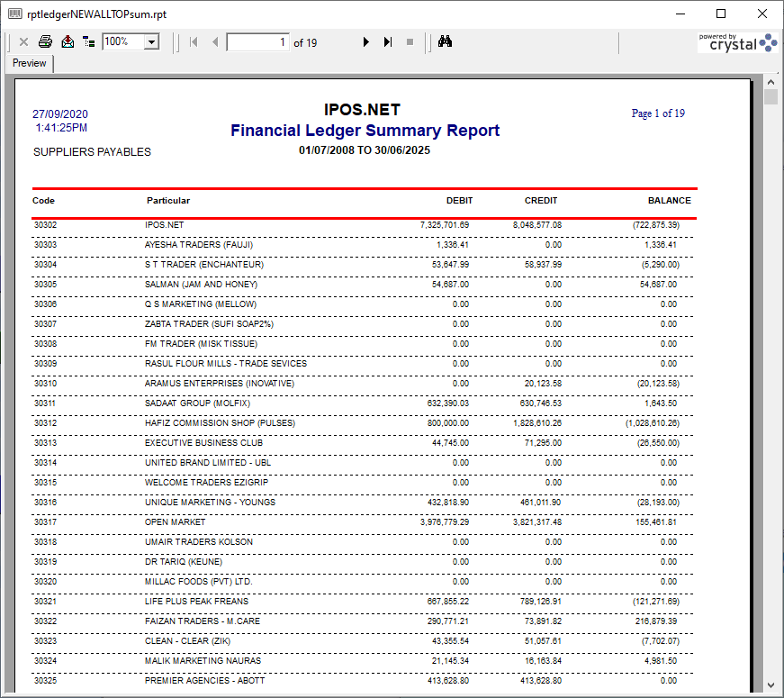Click credit value 8,048,577.08

pos(537,225)
